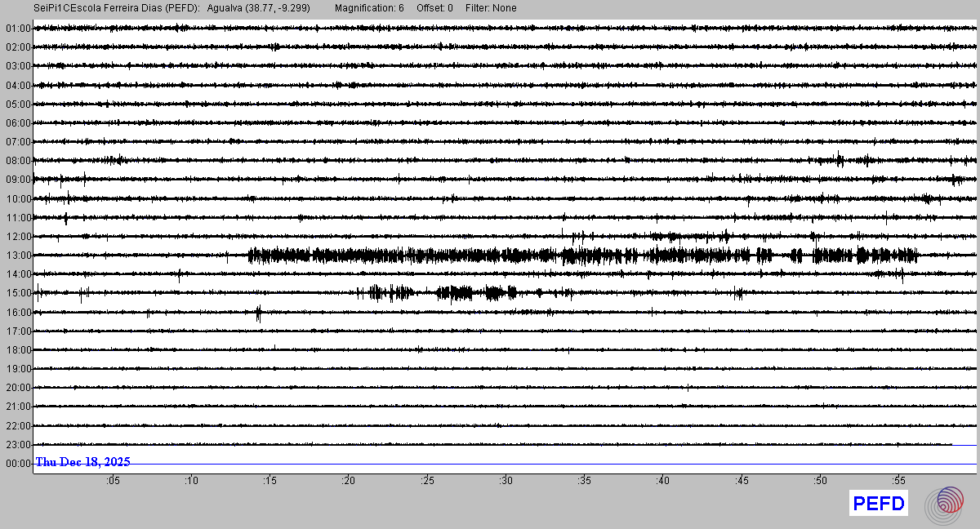This screenshot has height=529, width=980.
Task: Click the Agualva coordinates in the header
Action: tap(259, 8)
